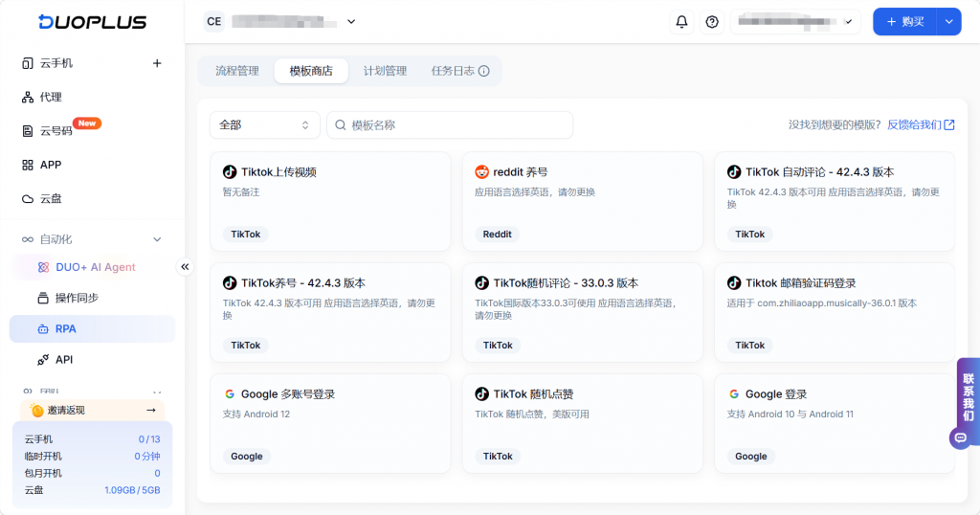This screenshot has width=980, height=515.
Task: Click the external link icon beside 反馈给我们
Action: tap(949, 125)
